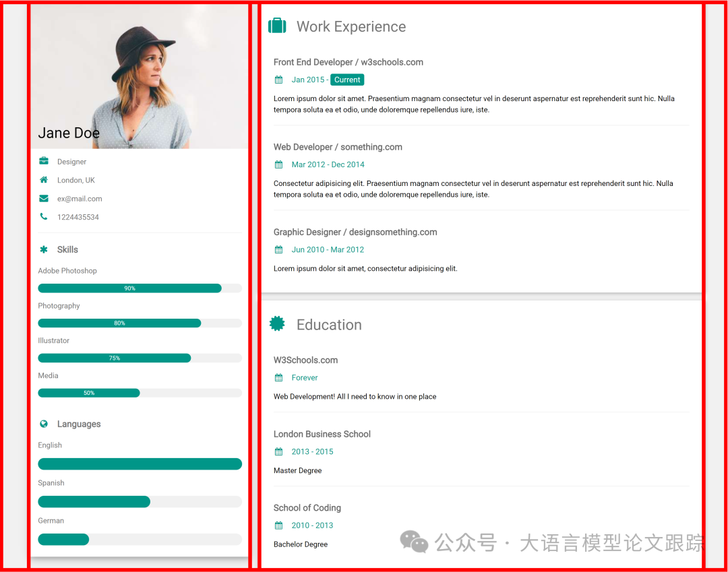Click the 2013 - 2015 date text
Viewport: 728px width, 572px height.
point(313,451)
